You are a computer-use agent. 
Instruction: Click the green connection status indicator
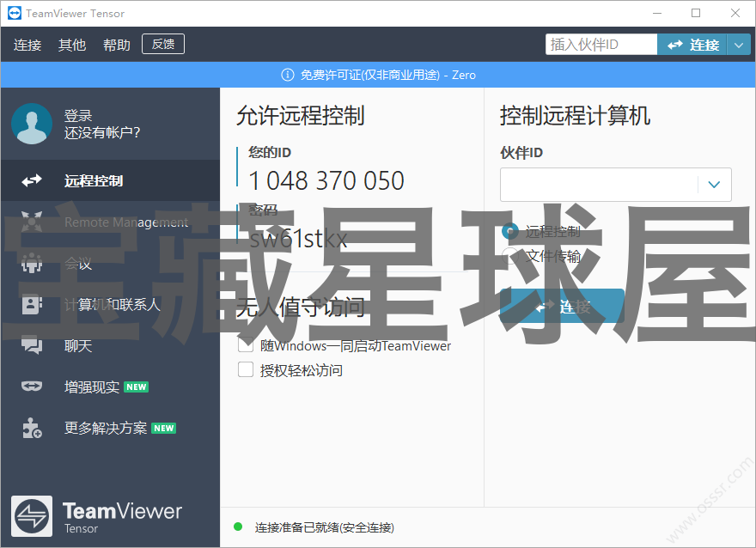[238, 527]
